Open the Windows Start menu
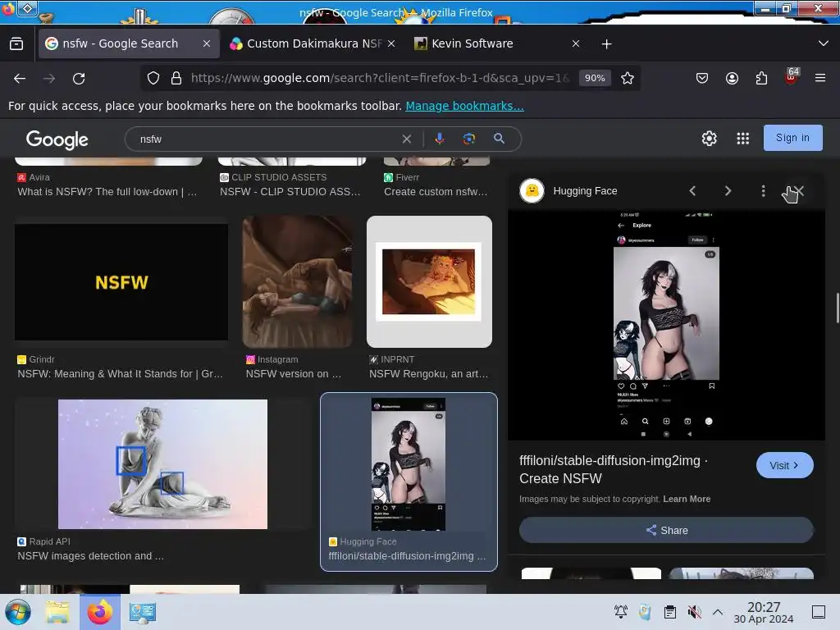This screenshot has height=630, width=840. tap(18, 612)
